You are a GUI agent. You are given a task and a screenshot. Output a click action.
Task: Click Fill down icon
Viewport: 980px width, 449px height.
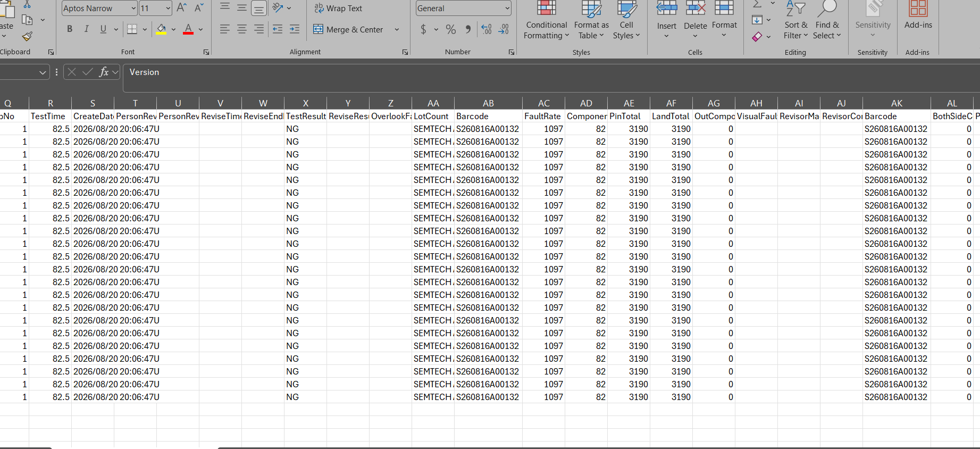click(757, 20)
